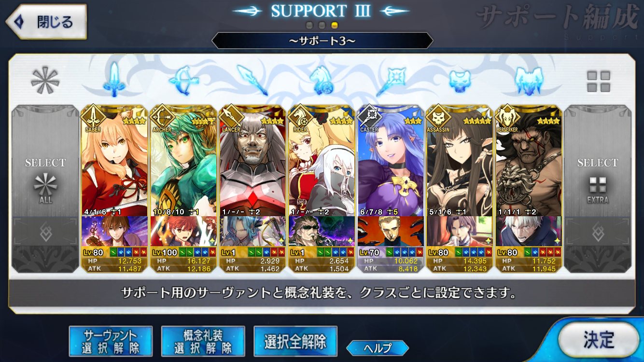Tap the Lv.100 Archer servant card

(x=183, y=189)
